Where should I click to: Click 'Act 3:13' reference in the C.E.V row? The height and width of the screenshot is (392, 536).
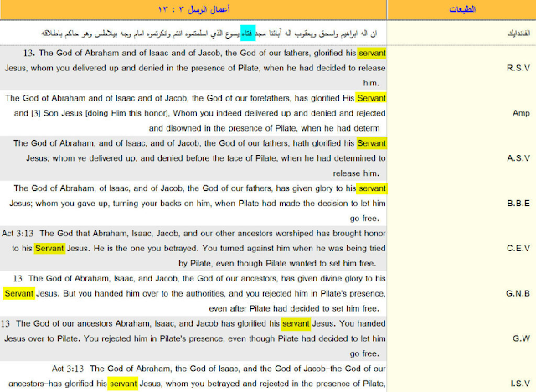tap(18, 234)
